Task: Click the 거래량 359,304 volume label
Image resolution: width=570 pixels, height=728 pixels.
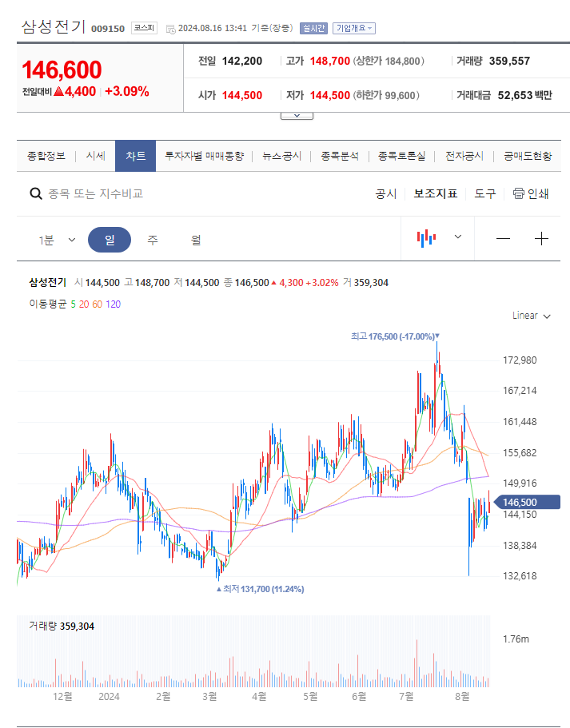Action: (62, 627)
